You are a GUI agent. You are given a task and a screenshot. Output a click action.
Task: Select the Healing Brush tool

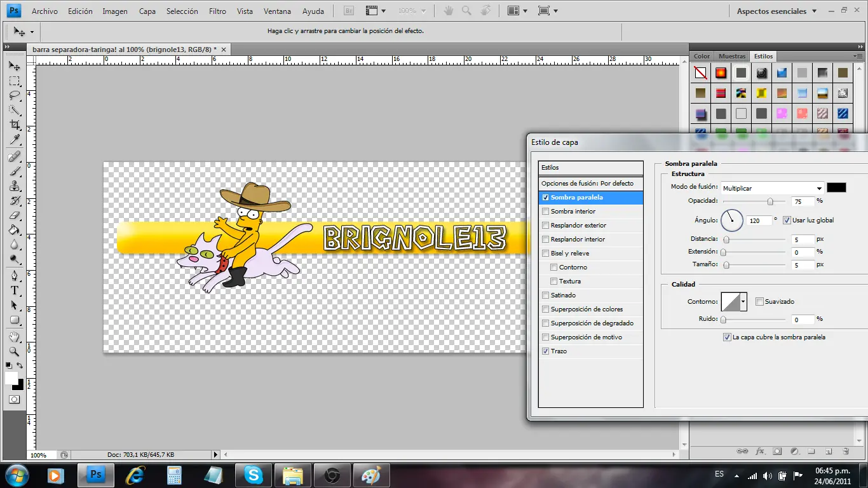click(15, 156)
